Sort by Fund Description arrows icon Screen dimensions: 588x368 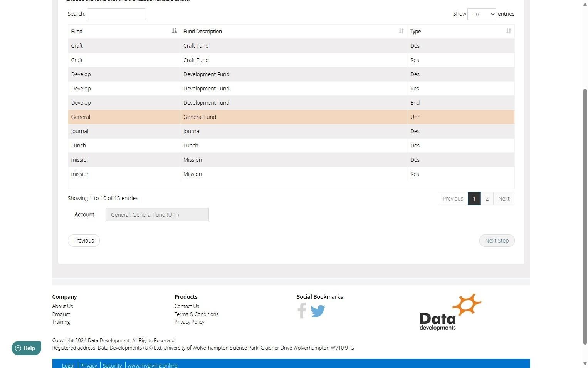401,31
